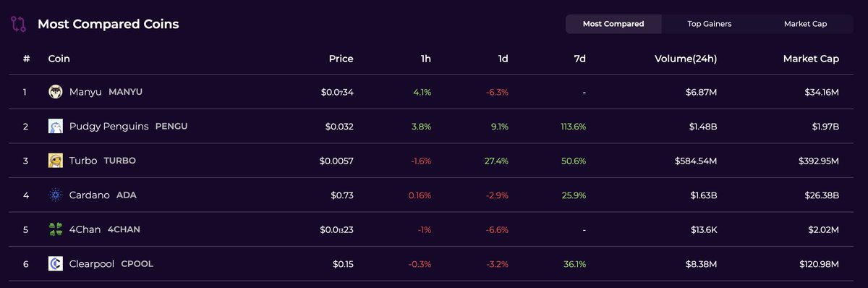Image resolution: width=868 pixels, height=288 pixels.
Task: Sort by the 7d column header
Action: point(580,59)
